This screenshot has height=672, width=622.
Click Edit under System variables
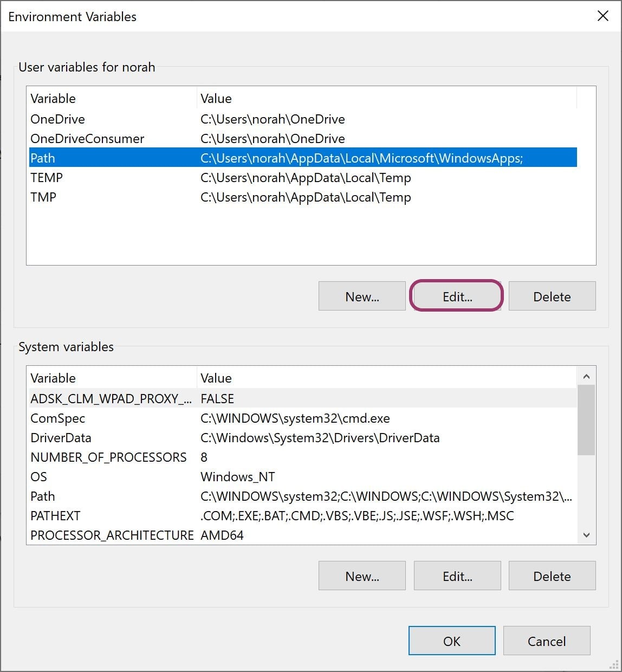[x=457, y=576]
